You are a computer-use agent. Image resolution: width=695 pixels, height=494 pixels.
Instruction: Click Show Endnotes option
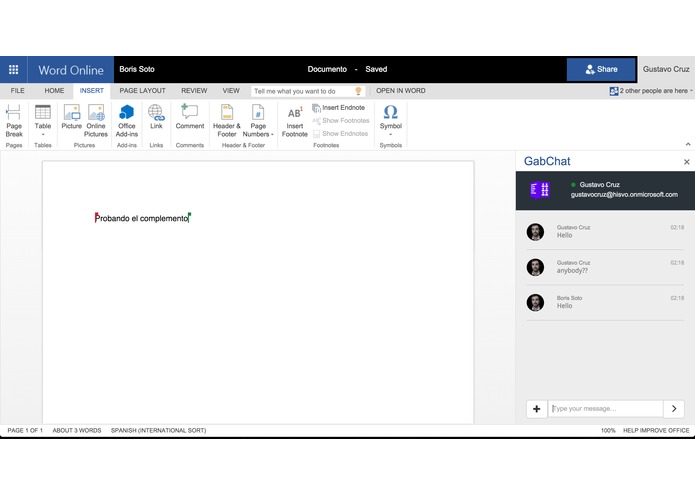[340, 133]
